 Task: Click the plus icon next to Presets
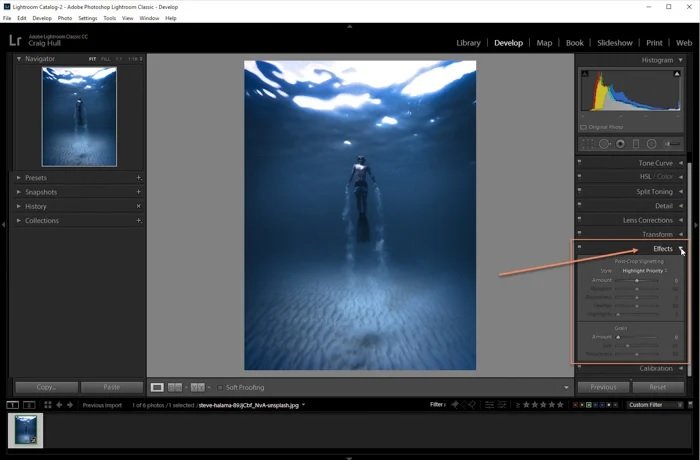click(x=138, y=178)
